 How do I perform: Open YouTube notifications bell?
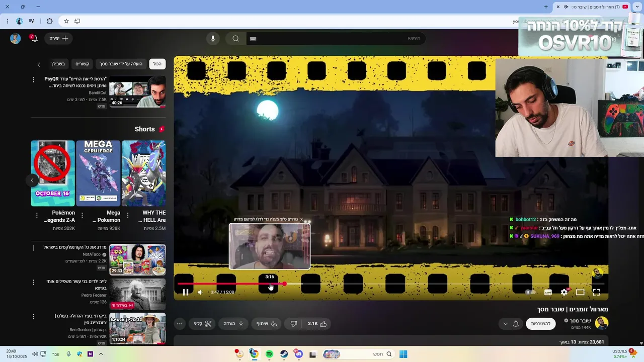[33, 38]
